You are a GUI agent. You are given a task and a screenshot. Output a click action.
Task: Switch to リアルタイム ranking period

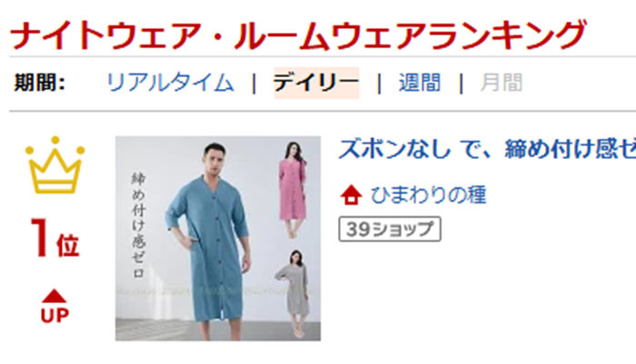click(x=170, y=83)
